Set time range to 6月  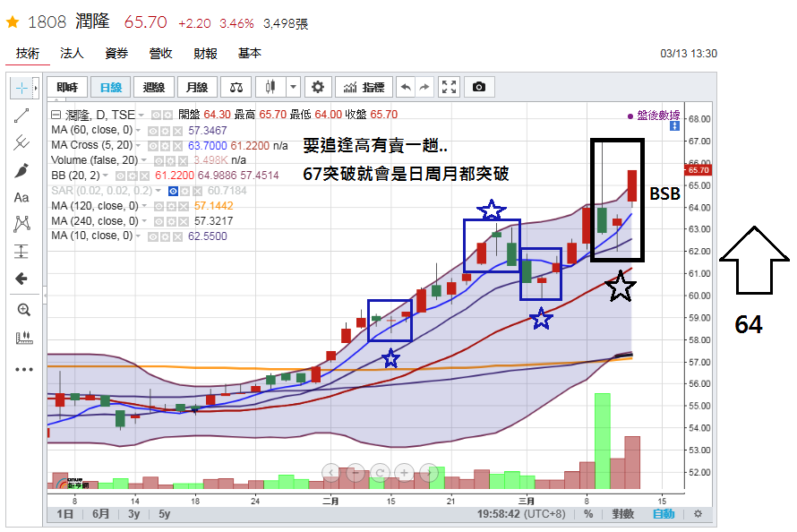coord(100,514)
